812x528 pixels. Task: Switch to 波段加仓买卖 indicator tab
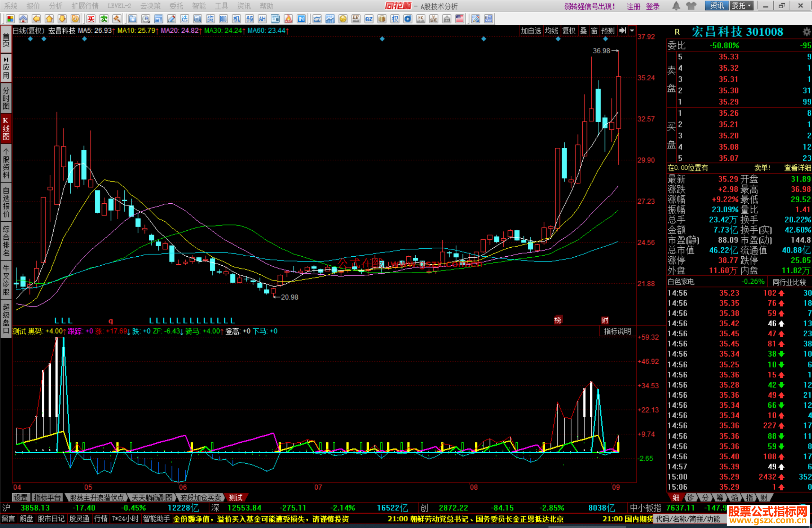click(200, 498)
